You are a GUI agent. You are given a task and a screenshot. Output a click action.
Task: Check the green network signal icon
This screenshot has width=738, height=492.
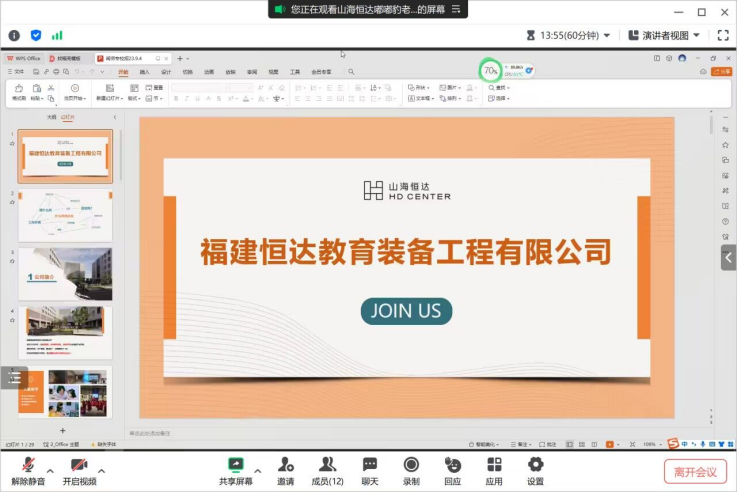tap(57, 35)
